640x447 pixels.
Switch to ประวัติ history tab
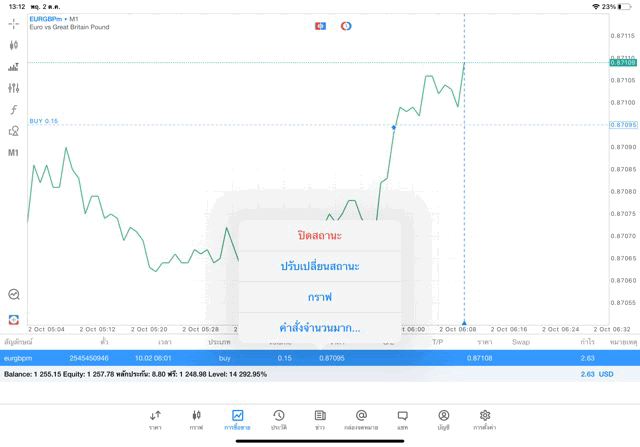[x=279, y=419]
